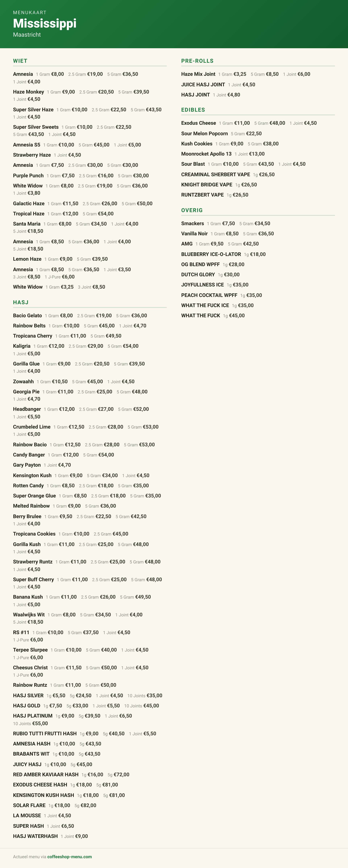Click the Super Silver Haze item name
The image size is (348, 868).
(x=33, y=109)
